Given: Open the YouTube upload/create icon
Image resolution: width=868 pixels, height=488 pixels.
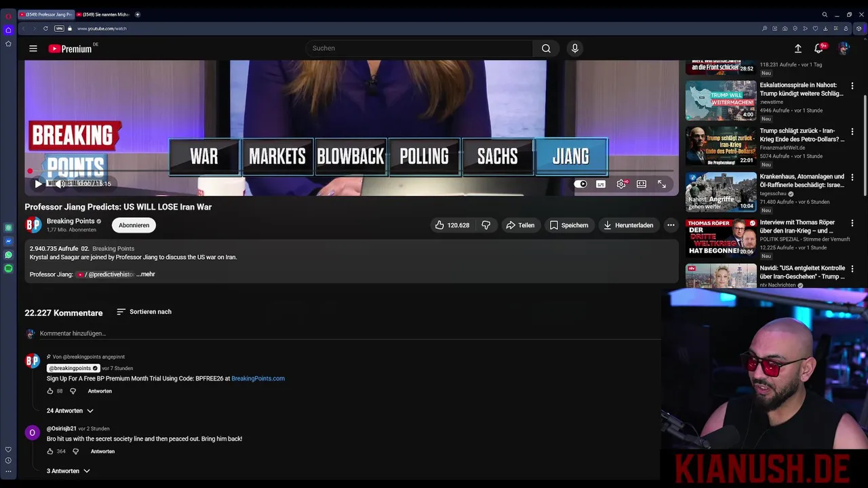Looking at the screenshot, I should [x=798, y=48].
